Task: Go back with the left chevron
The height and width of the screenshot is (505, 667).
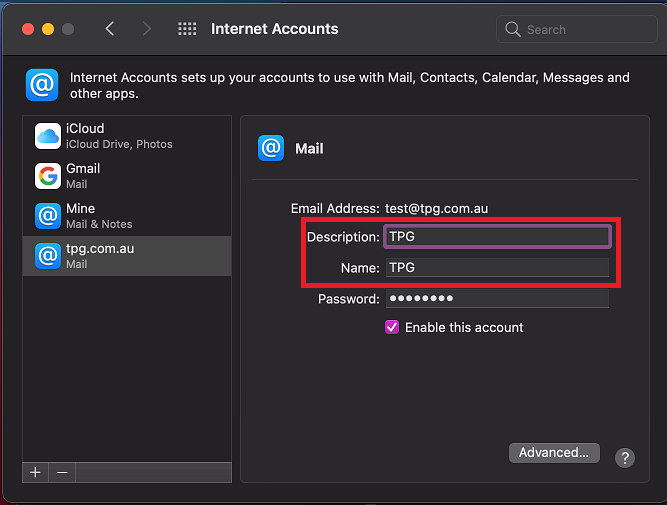Action: point(110,29)
